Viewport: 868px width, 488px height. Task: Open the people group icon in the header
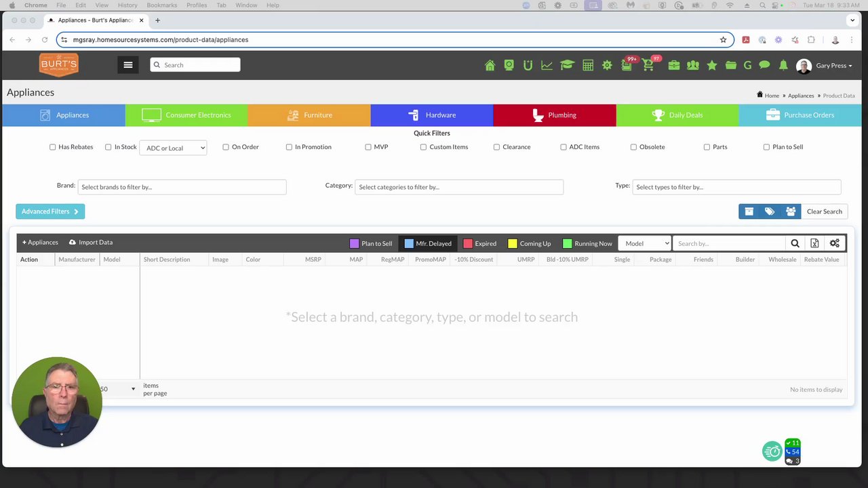(x=692, y=65)
